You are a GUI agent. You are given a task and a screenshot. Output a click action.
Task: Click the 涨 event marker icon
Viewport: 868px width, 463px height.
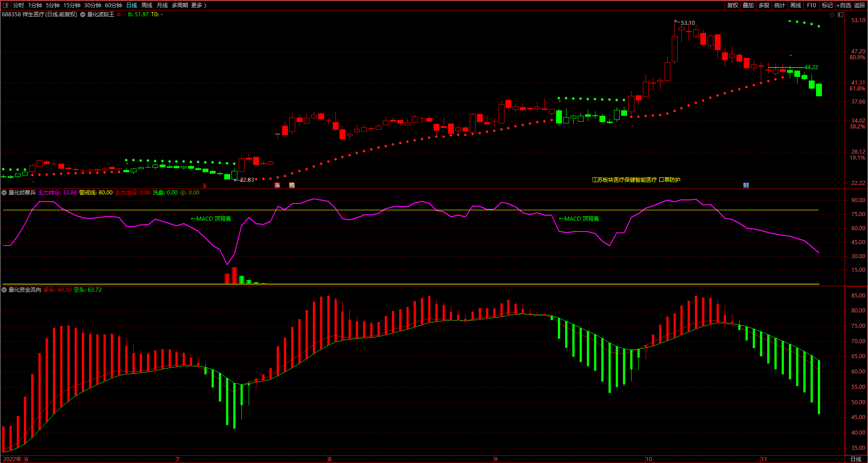click(278, 185)
